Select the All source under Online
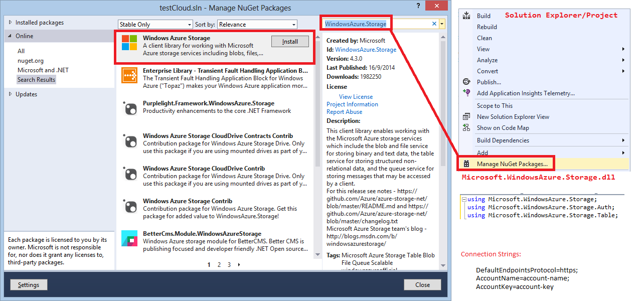 (x=21, y=51)
